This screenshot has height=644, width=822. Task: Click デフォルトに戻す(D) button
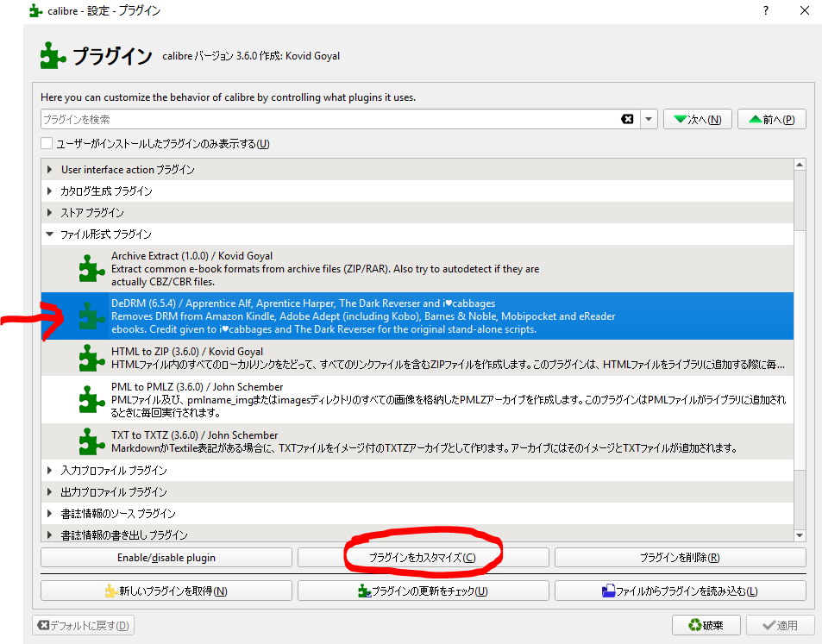tap(84, 625)
